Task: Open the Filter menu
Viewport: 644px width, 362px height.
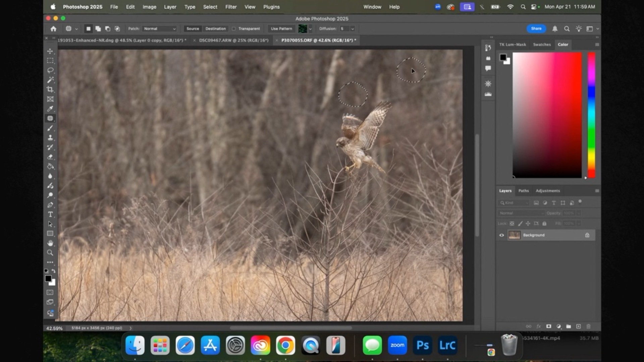Action: pos(231,7)
